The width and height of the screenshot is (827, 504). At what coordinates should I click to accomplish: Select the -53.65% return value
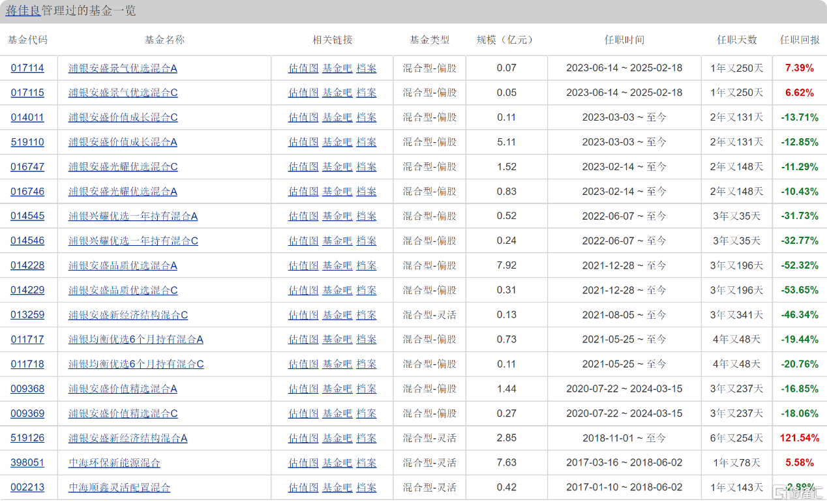click(800, 290)
